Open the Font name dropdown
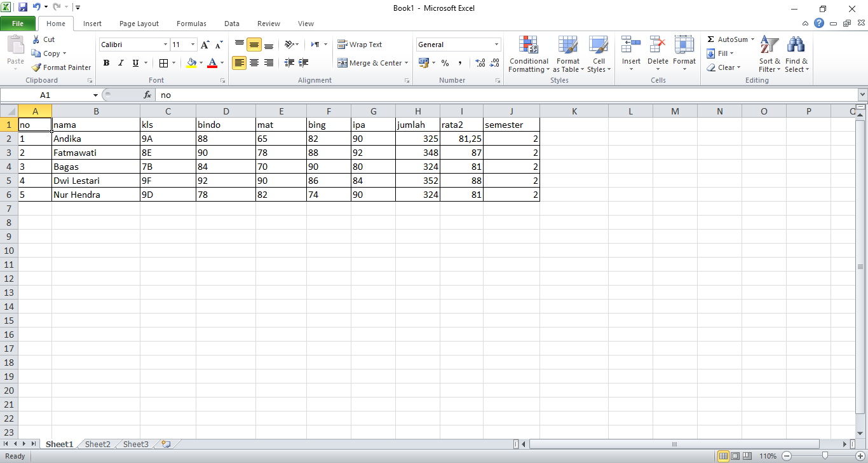868x463 pixels. 164,44
